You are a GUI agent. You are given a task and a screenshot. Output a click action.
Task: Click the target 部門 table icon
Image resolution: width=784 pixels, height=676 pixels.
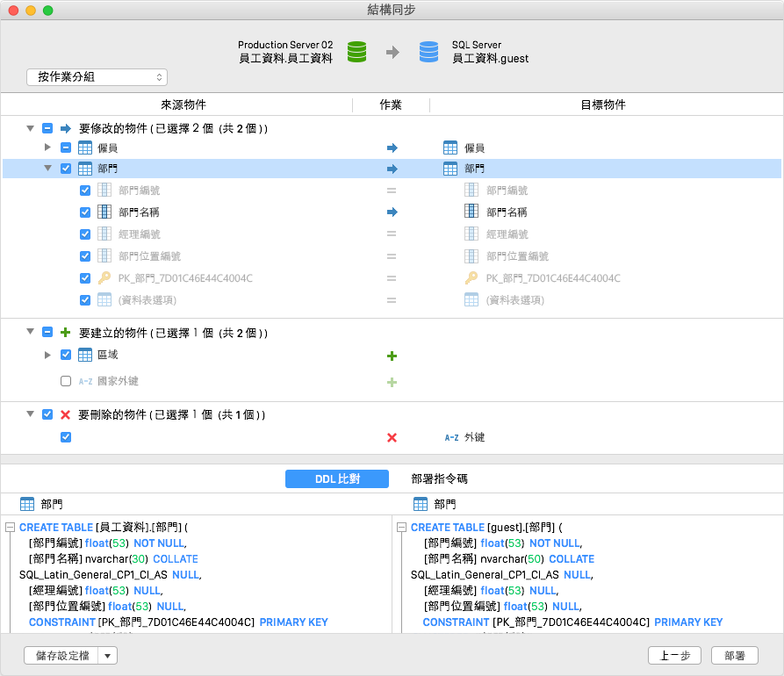click(450, 169)
